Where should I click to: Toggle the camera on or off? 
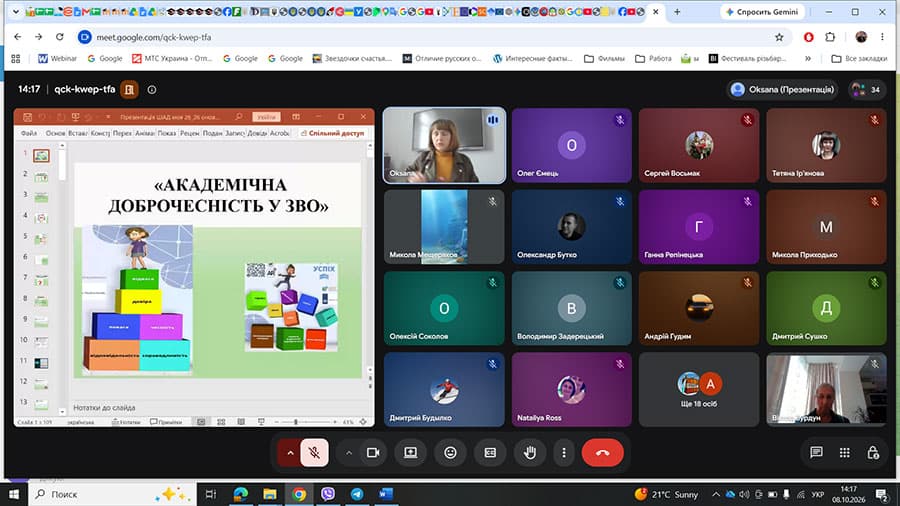pos(373,453)
